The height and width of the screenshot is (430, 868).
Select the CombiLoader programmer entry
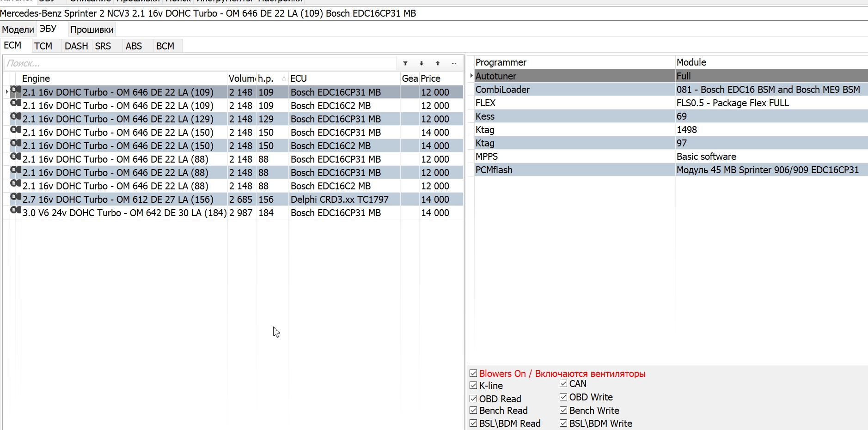(x=502, y=90)
